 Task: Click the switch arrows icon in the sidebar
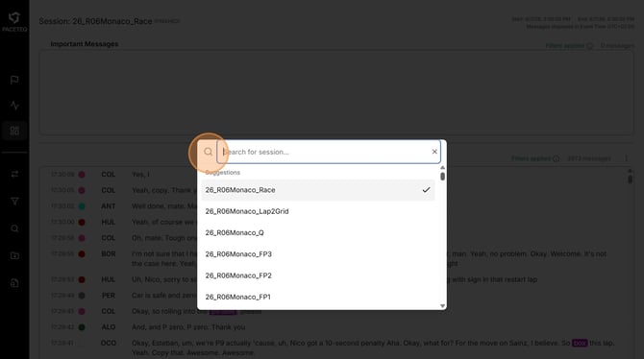[14, 175]
